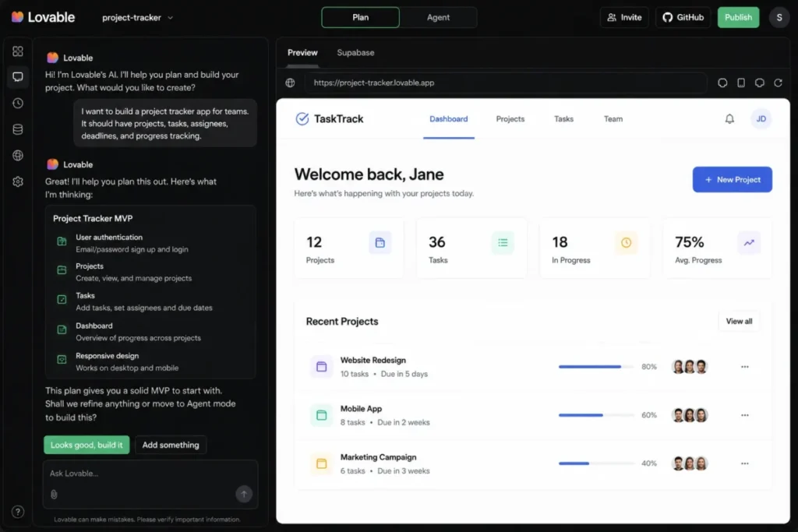Screen dimensions: 798x532
Task: Open the notifications bell in TaskTrack
Action: point(729,118)
